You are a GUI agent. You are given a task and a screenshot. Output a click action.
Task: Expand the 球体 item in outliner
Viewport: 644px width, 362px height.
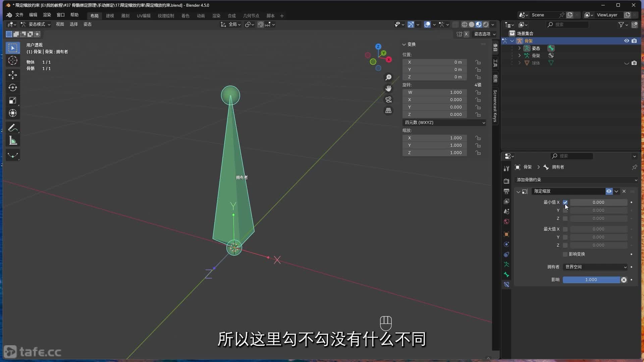pos(520,63)
